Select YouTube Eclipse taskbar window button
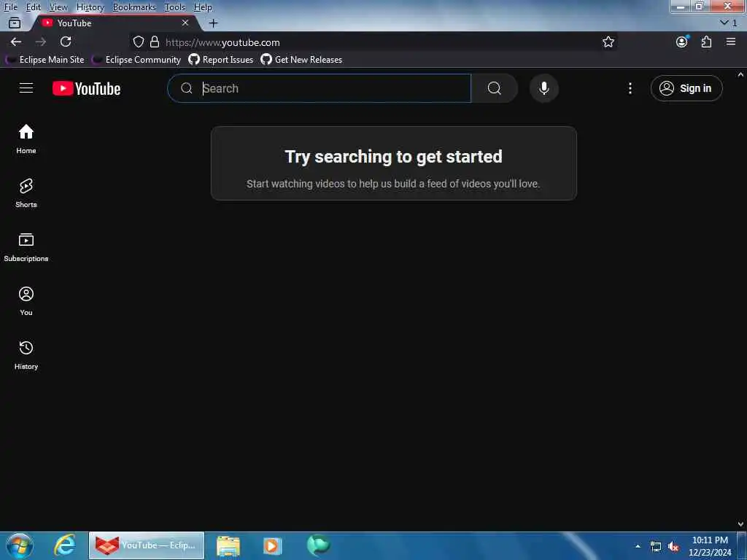747x560 pixels. pos(147,545)
